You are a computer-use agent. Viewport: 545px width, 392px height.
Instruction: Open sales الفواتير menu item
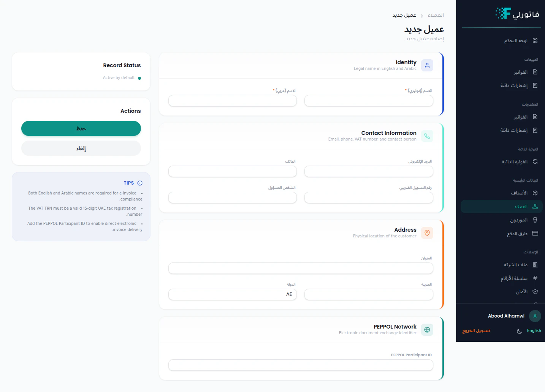click(502, 72)
